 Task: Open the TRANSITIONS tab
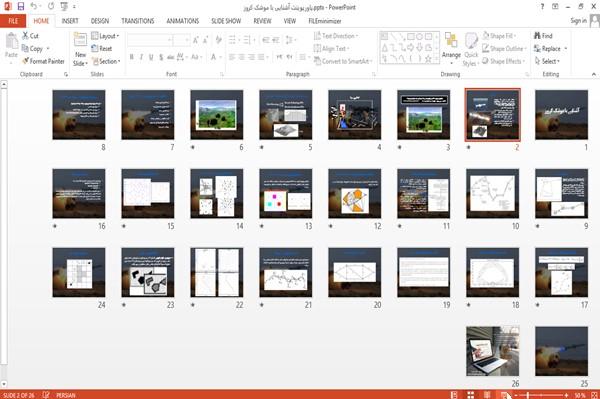pyautogui.click(x=138, y=21)
